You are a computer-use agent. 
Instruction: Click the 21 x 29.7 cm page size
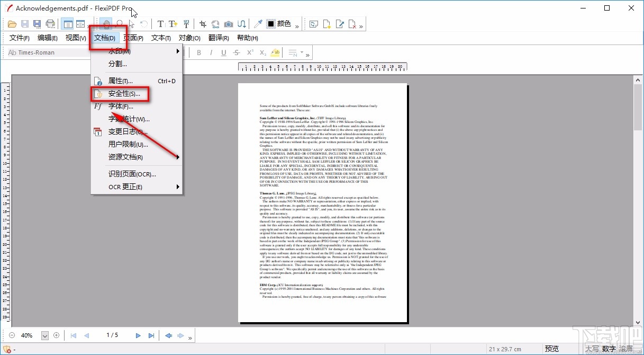[505, 349]
